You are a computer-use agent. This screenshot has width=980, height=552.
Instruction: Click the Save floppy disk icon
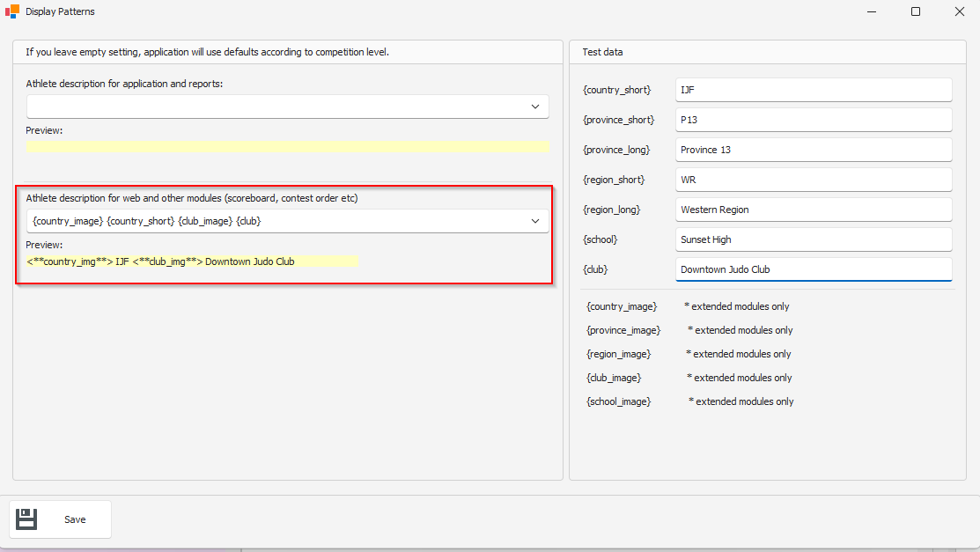pos(26,519)
